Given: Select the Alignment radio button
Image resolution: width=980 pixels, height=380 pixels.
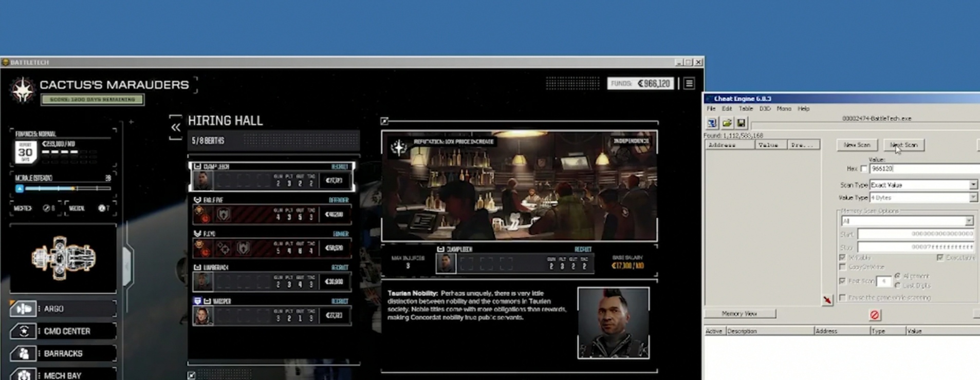Looking at the screenshot, I should point(897,276).
